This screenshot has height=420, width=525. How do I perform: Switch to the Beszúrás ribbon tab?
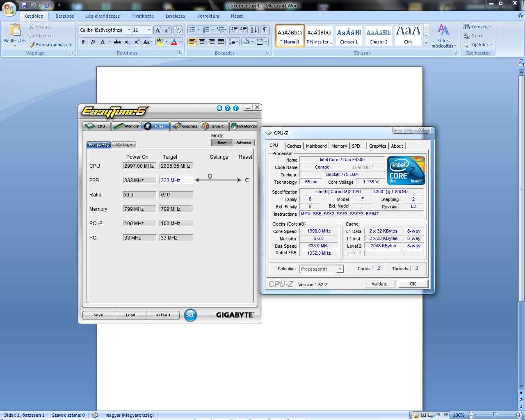[x=65, y=16]
